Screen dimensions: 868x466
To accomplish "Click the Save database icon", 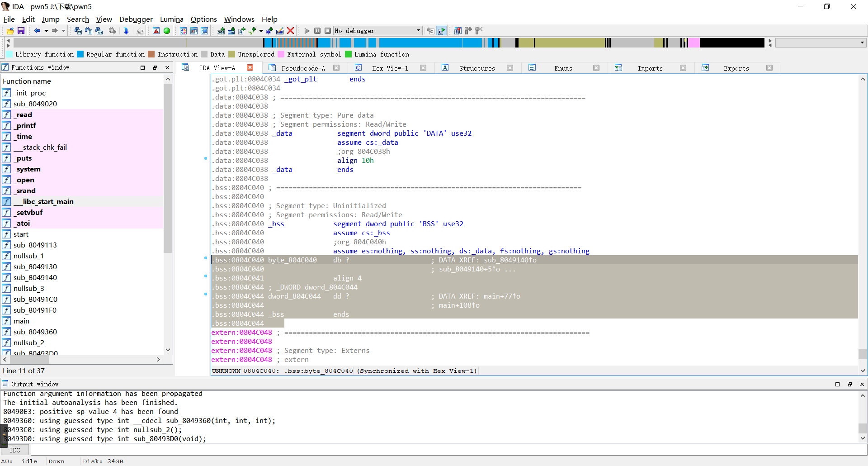I will pyautogui.click(x=21, y=31).
